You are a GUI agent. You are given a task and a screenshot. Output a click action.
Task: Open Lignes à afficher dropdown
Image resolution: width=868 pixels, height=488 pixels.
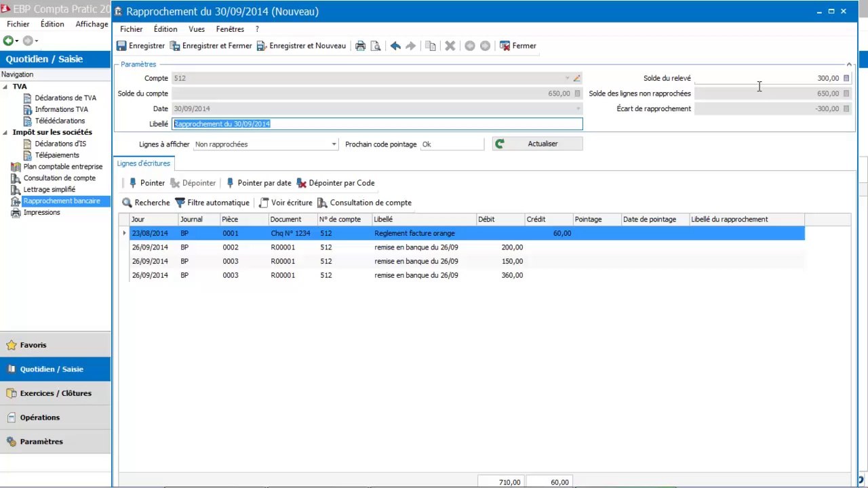pyautogui.click(x=334, y=144)
